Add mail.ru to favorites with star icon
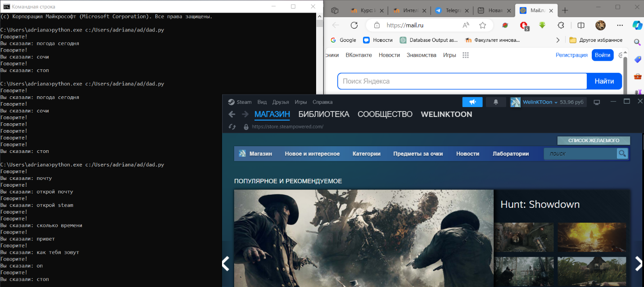 [482, 25]
